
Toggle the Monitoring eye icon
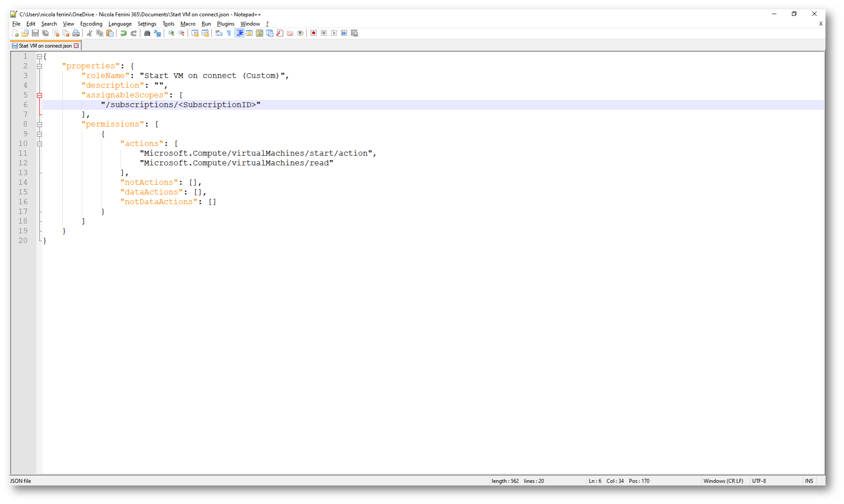pos(300,34)
